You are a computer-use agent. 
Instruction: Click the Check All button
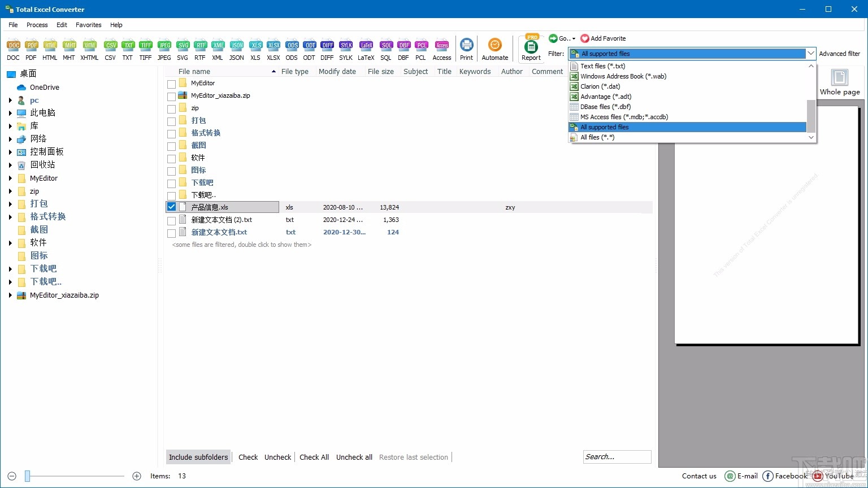pos(314,457)
